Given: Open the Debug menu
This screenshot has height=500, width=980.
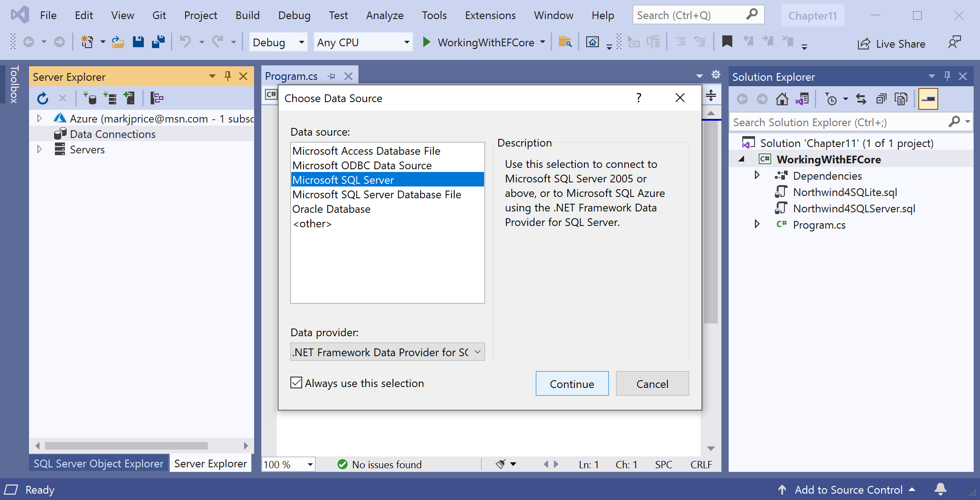Looking at the screenshot, I should (294, 15).
